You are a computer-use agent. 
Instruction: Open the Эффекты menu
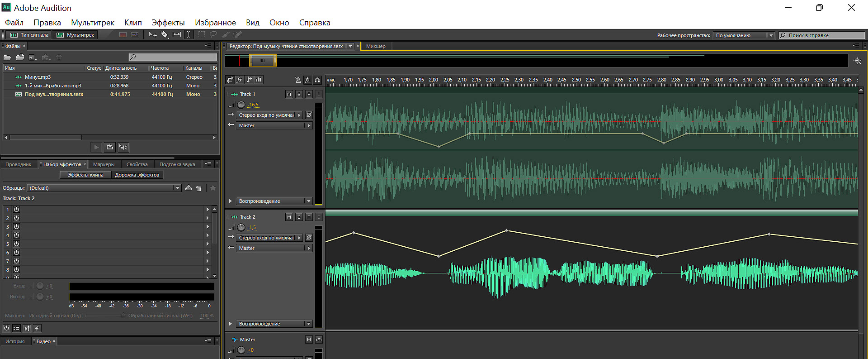click(x=168, y=23)
